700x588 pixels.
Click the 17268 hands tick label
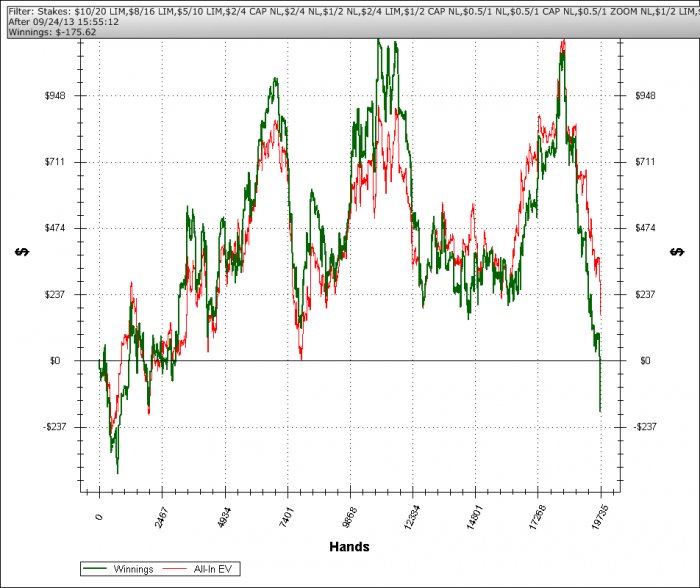coord(537,517)
